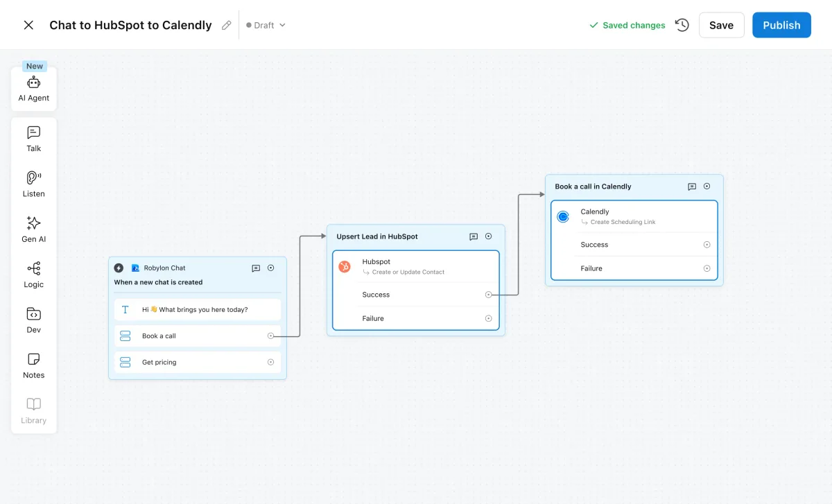Click the Chat to HubSpot to Calendly title
Viewport: 832px width, 504px height.
click(130, 25)
